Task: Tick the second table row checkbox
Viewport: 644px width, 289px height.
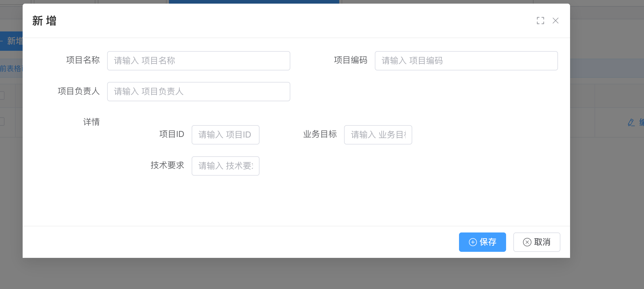Action: click(x=2, y=122)
